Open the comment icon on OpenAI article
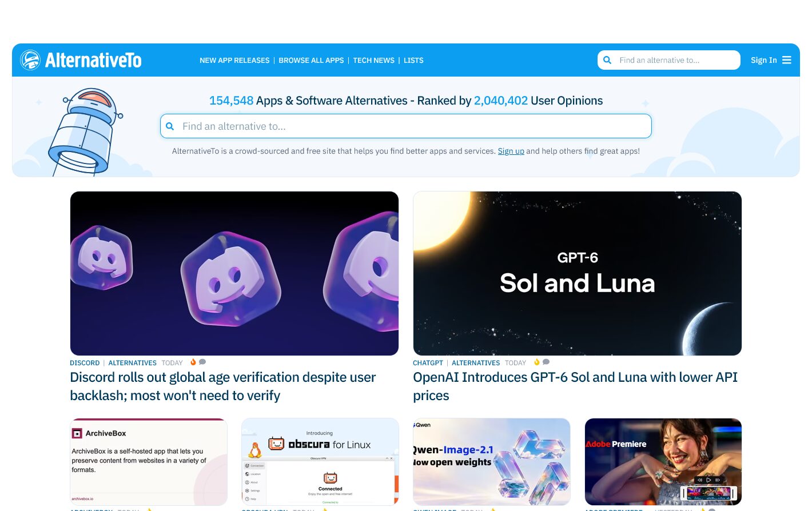This screenshot has width=812, height=511. pyautogui.click(x=546, y=362)
